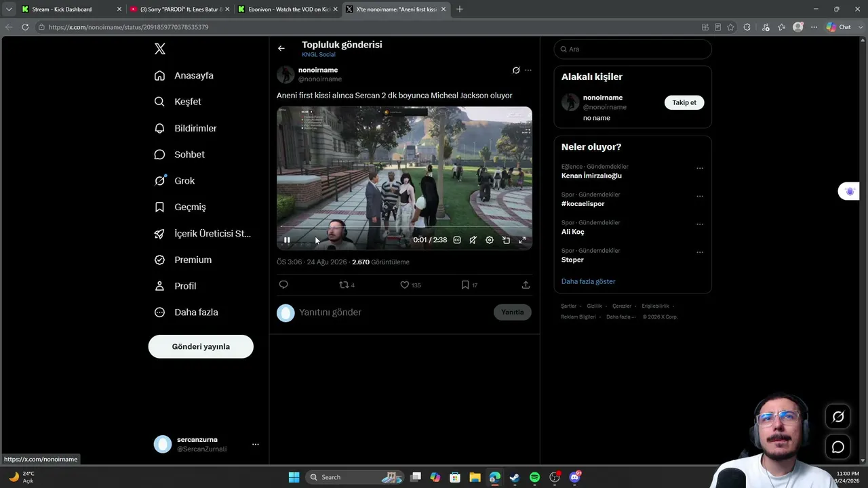The width and height of the screenshot is (868, 488).
Task: Open the Windows Start menu
Action: click(294, 477)
